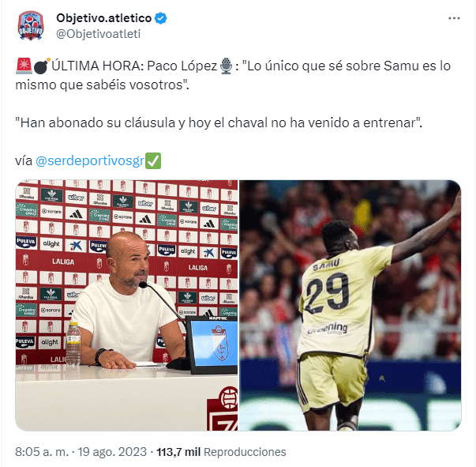Click the ÚLTIMA HORA tweet text
476x467 pixels.
pyautogui.click(x=233, y=75)
